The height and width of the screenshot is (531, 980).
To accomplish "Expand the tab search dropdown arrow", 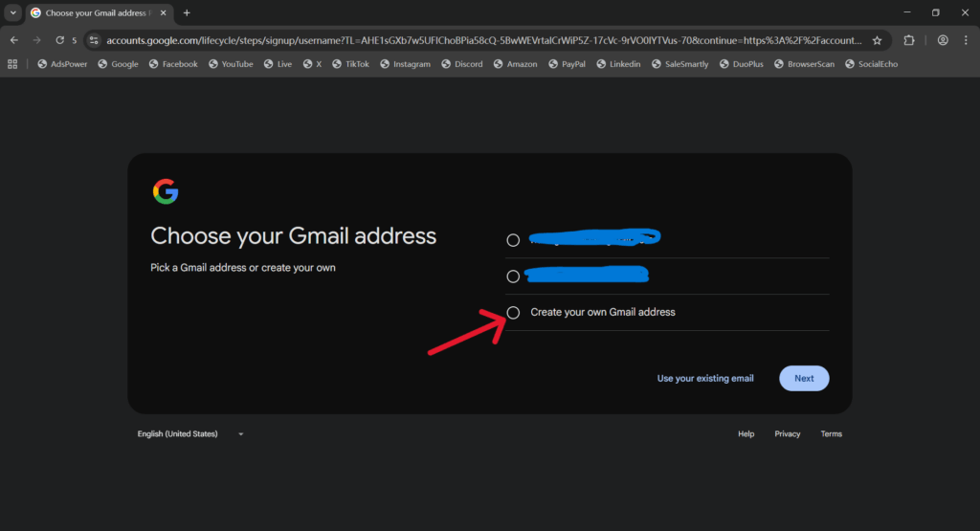I will [x=12, y=12].
